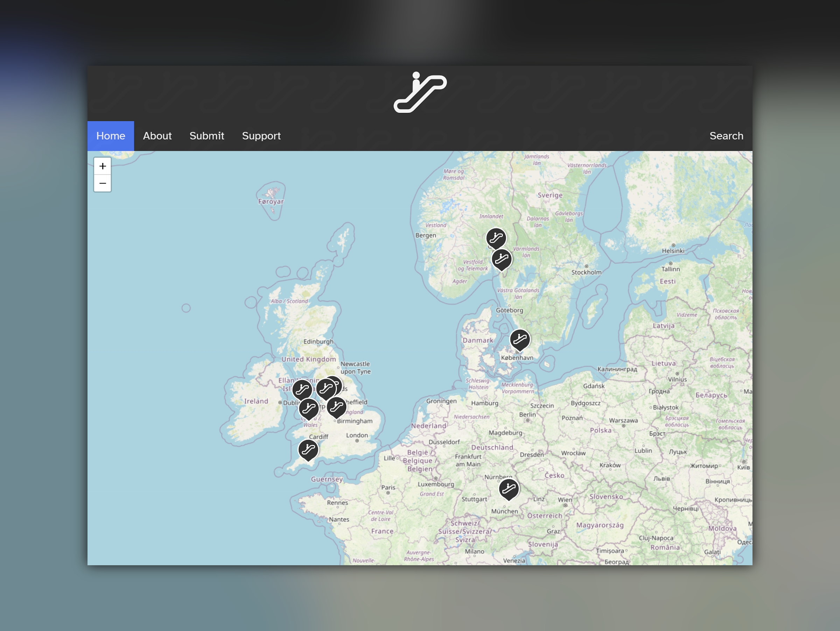Click the Nantes city label

point(339,519)
